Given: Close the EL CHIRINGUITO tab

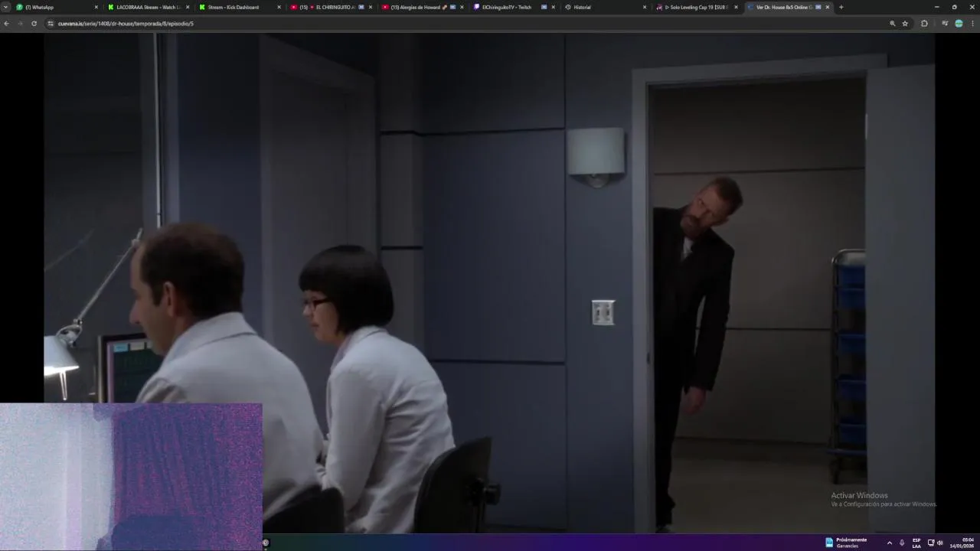Looking at the screenshot, I should [371, 7].
